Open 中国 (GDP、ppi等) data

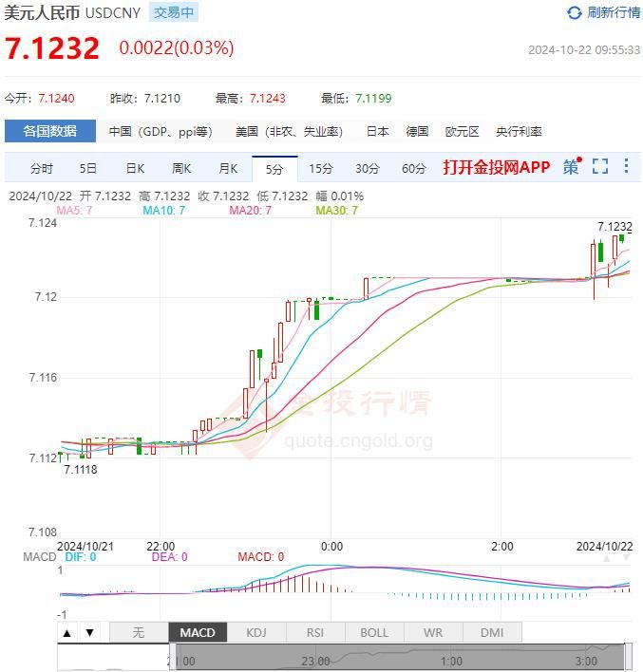[161, 132]
